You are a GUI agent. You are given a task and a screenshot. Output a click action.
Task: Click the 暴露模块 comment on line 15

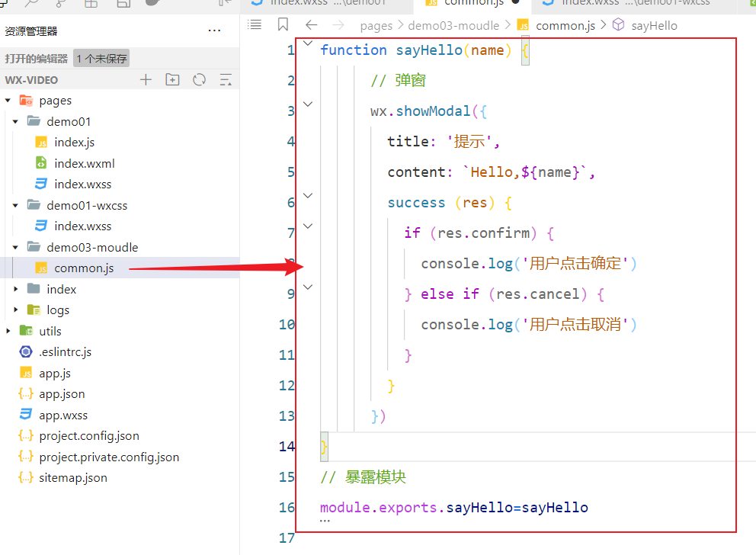[375, 477]
